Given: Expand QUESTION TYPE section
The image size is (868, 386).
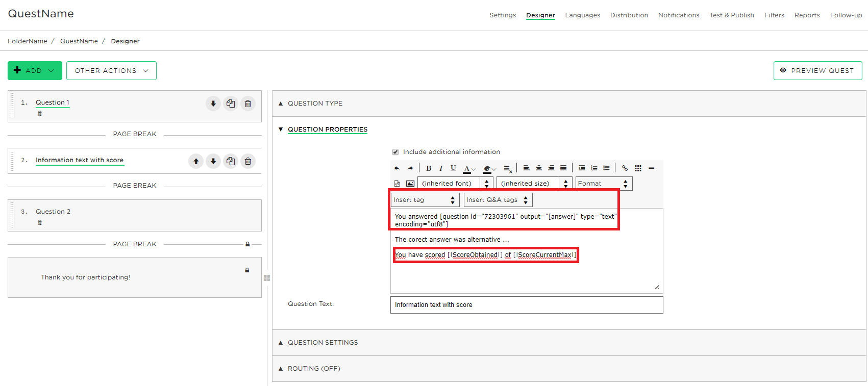Looking at the screenshot, I should [x=315, y=104].
